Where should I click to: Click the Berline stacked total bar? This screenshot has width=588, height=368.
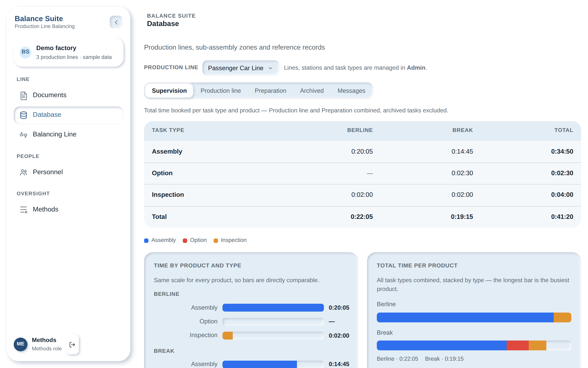tap(474, 317)
